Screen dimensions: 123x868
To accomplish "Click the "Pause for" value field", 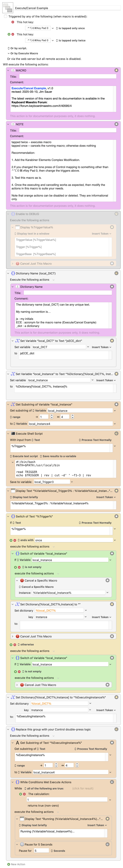I will click(41, 851).
